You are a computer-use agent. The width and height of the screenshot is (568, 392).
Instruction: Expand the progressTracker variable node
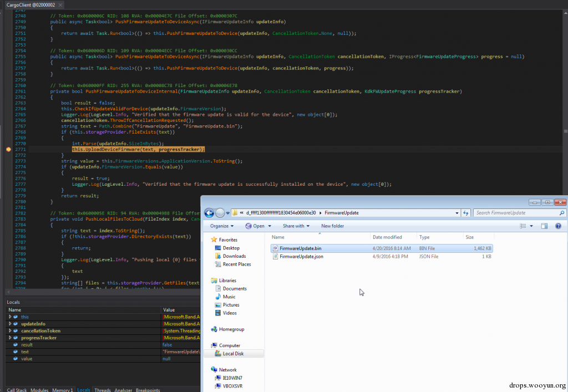10,338
